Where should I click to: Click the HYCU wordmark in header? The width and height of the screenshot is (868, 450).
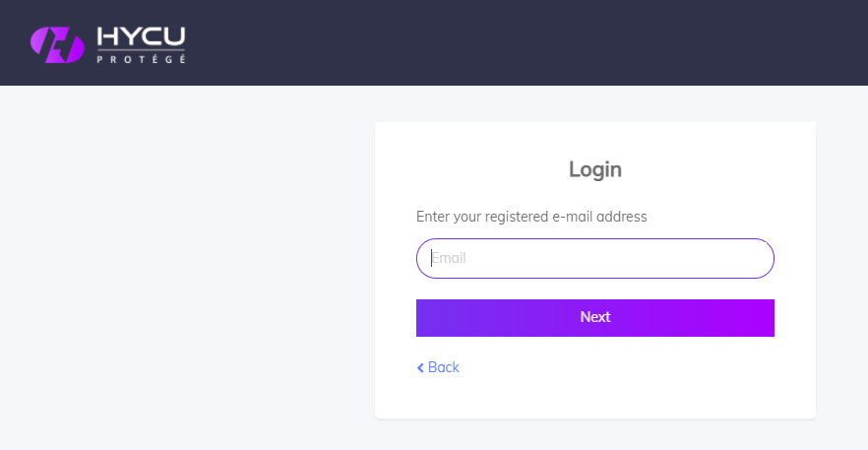tap(141, 37)
